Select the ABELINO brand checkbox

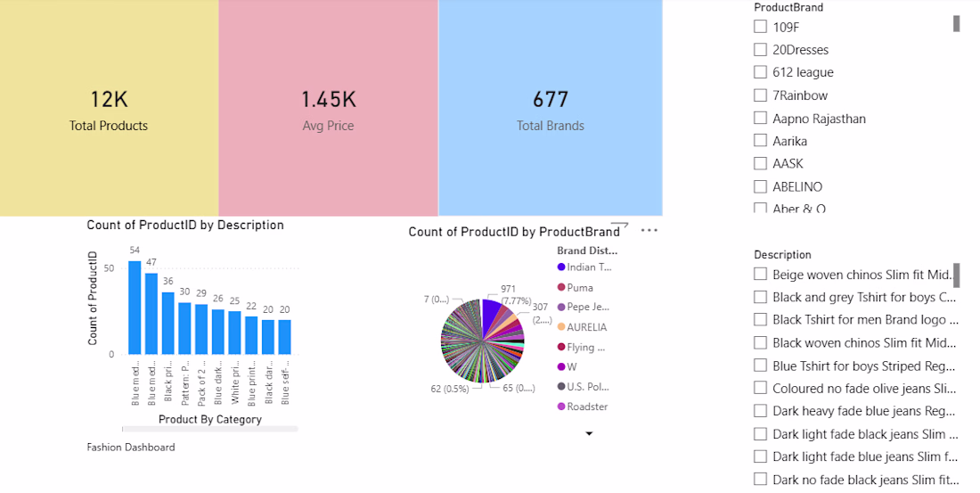(760, 186)
